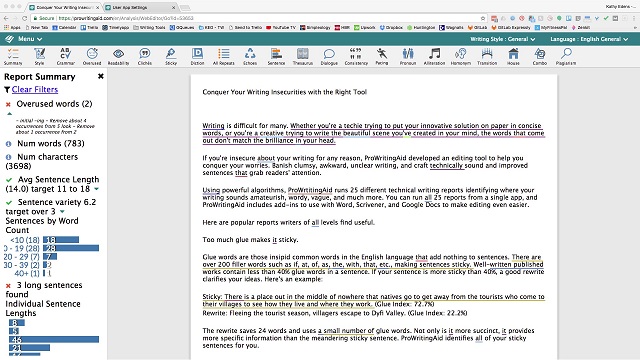Close the Report Summary panel
This screenshot has height=360, width=640.
pos(101,76)
